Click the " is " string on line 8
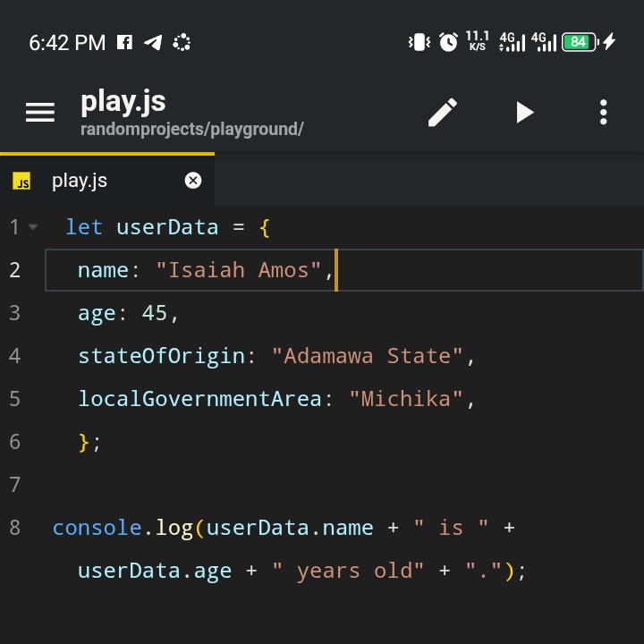The image size is (644, 644). 451,527
